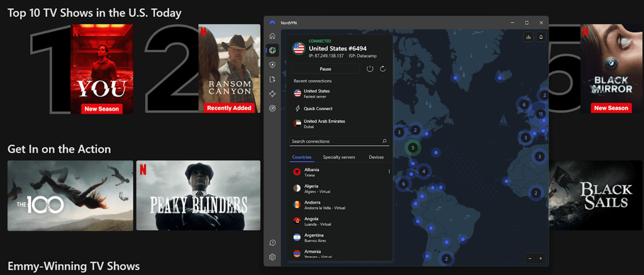644x275 pixels.
Task: Select the Armenia country row
Action: click(x=339, y=253)
